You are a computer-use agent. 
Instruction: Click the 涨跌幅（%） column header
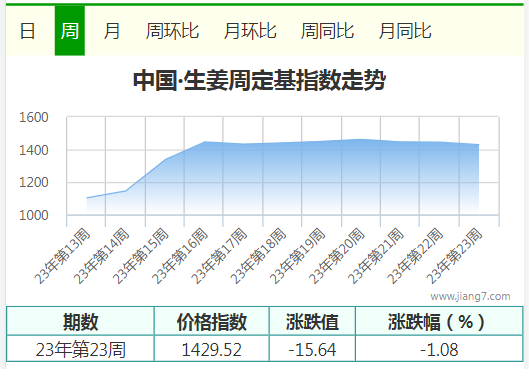click(439, 322)
